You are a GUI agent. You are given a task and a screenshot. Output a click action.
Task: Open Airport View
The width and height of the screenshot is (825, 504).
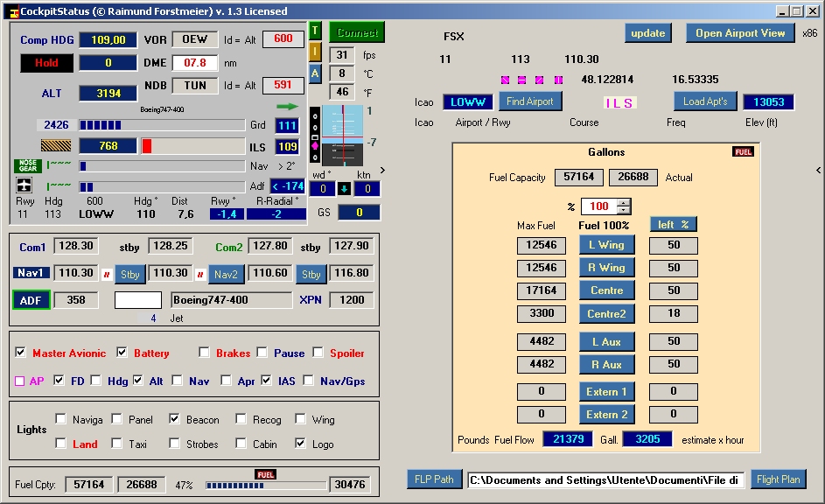tap(740, 33)
